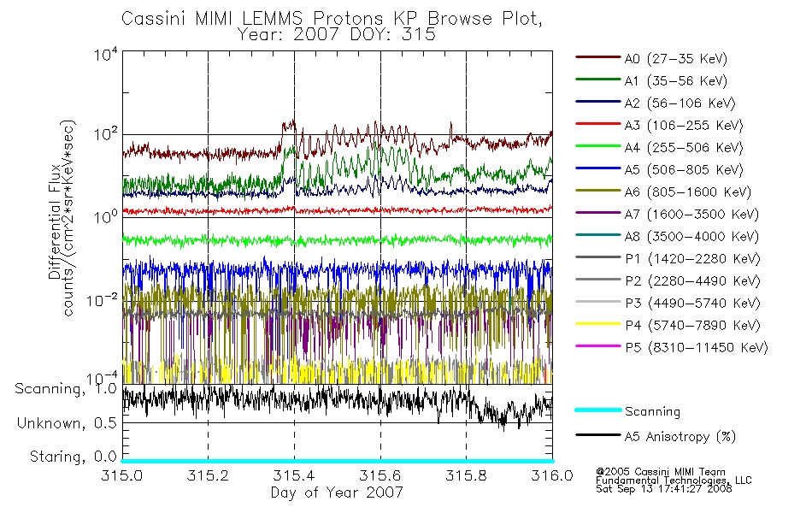Click the Day of Year 2007 axis title
The width and height of the screenshot is (812, 513).
pos(337,492)
